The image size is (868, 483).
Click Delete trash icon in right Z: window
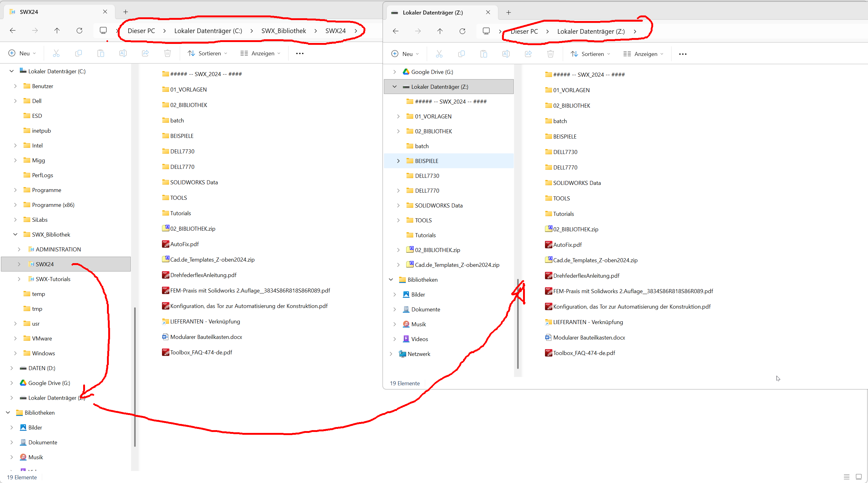550,54
